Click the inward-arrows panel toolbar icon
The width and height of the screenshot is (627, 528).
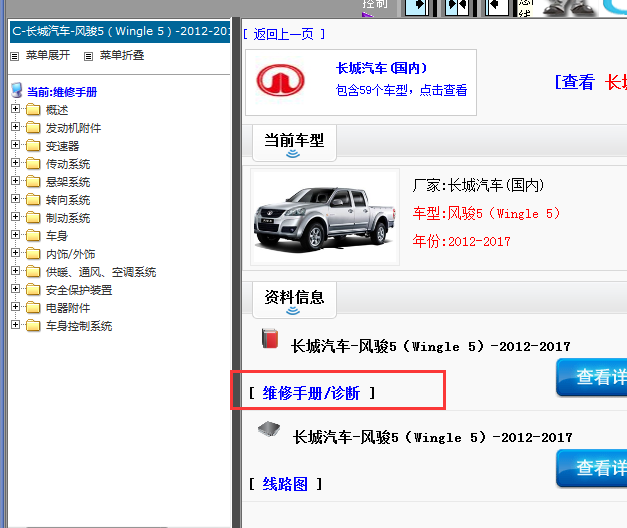tap(457, 6)
